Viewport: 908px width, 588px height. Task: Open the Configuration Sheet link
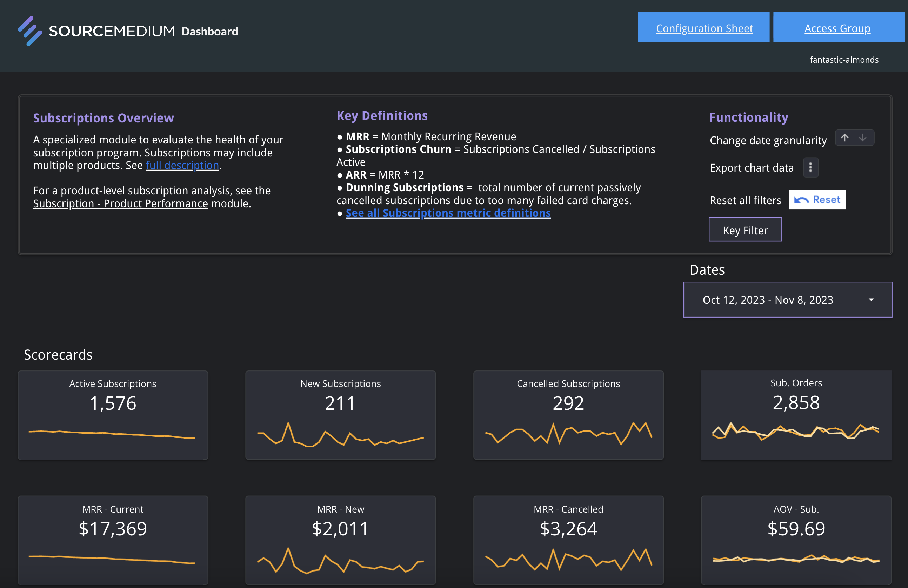(x=704, y=28)
